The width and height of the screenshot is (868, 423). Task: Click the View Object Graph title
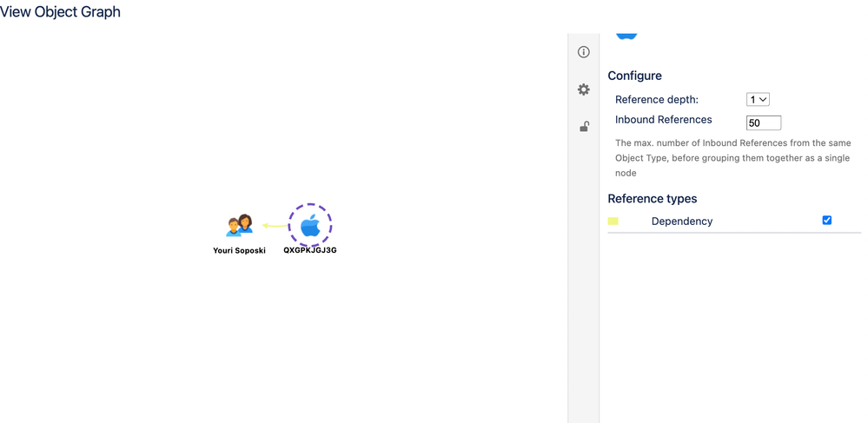(x=60, y=11)
